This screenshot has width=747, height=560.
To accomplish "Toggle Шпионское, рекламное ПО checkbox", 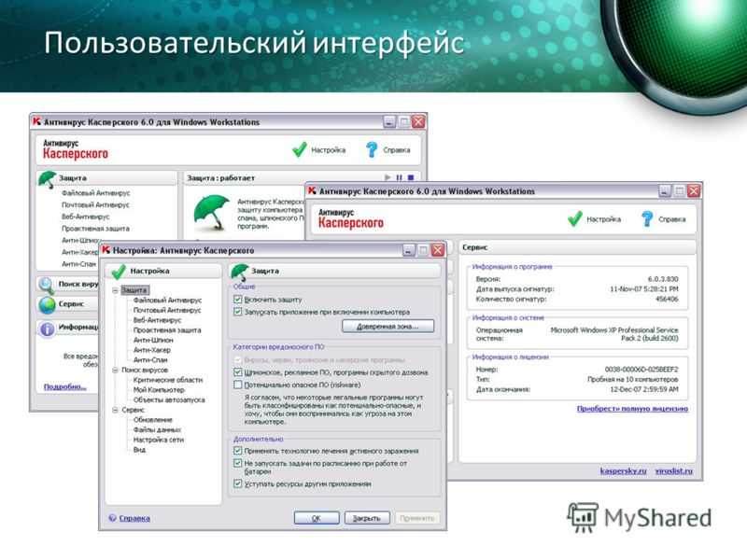I will [x=238, y=372].
